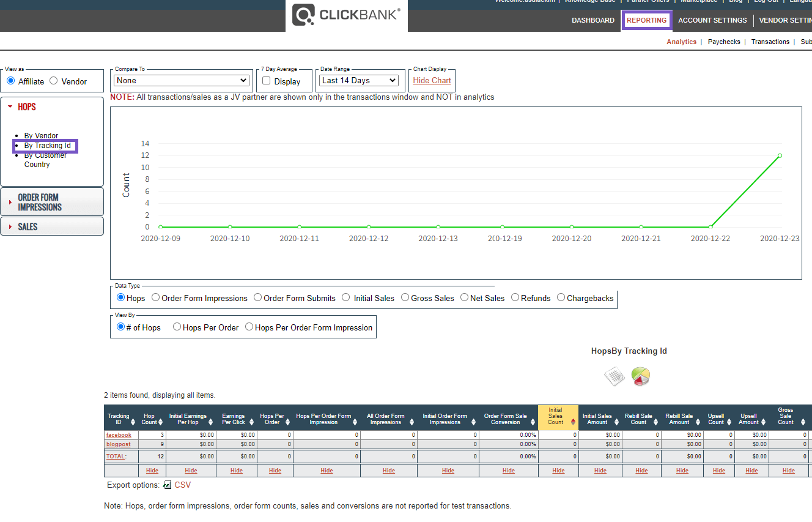Sort by Hops Per Order arrows
Viewport: 812px width, 522px height.
[x=288, y=422]
